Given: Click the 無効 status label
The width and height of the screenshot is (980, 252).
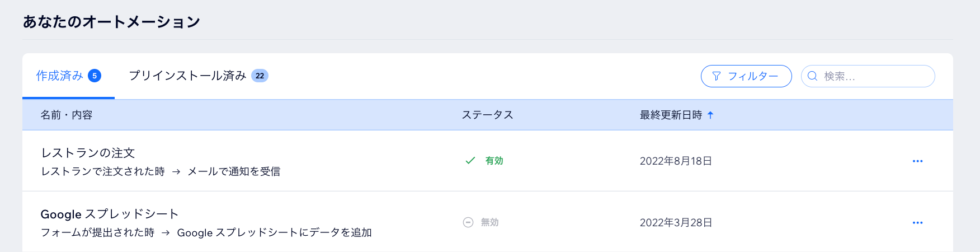Looking at the screenshot, I should pos(490,222).
